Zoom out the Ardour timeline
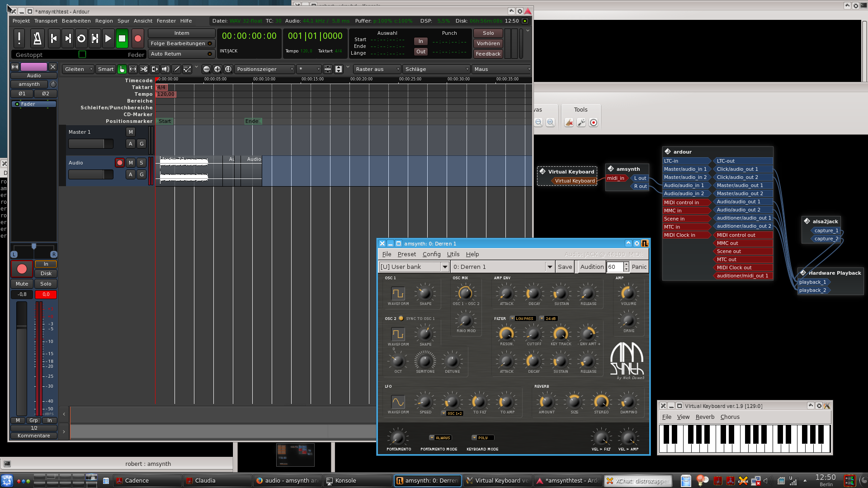Screen dimensions: 868x488 (207, 69)
